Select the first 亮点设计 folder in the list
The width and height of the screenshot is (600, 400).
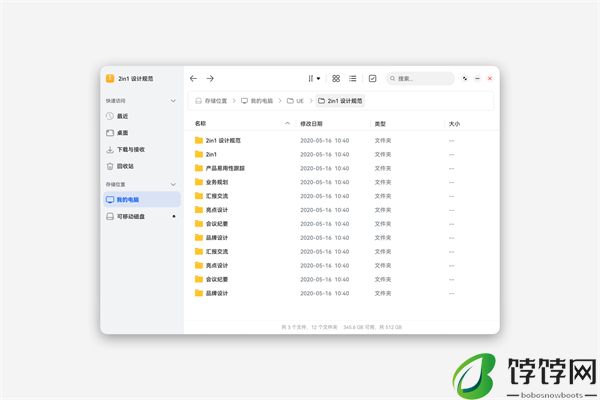point(341,210)
